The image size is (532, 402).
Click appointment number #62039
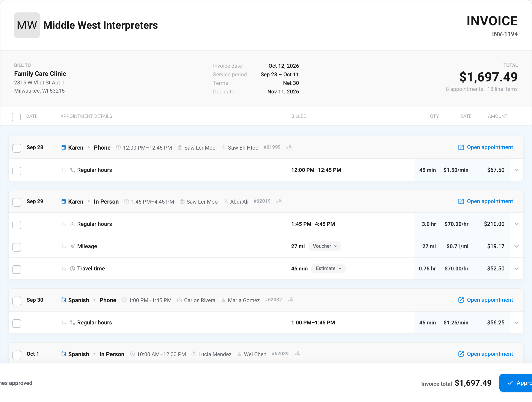280,354
